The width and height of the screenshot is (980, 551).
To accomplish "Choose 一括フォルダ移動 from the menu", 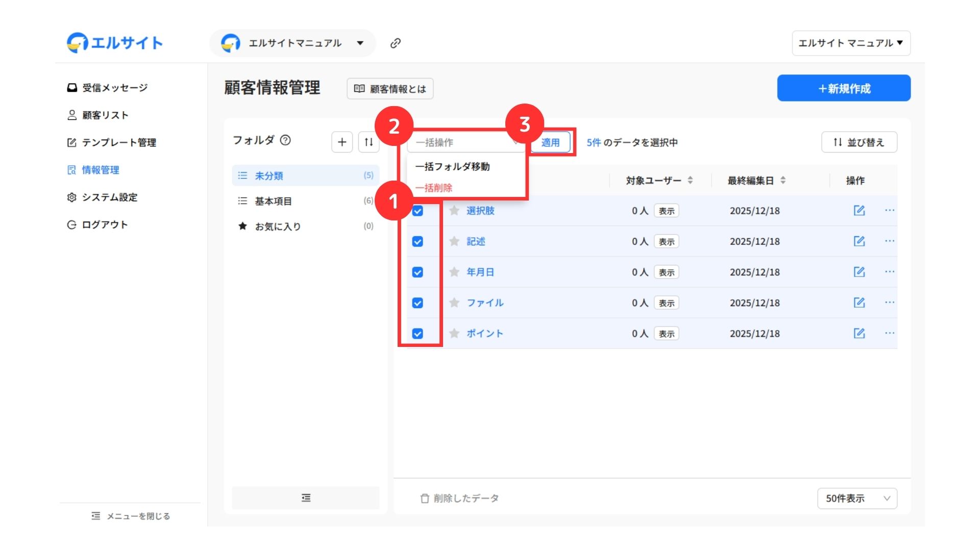I will pos(452,166).
